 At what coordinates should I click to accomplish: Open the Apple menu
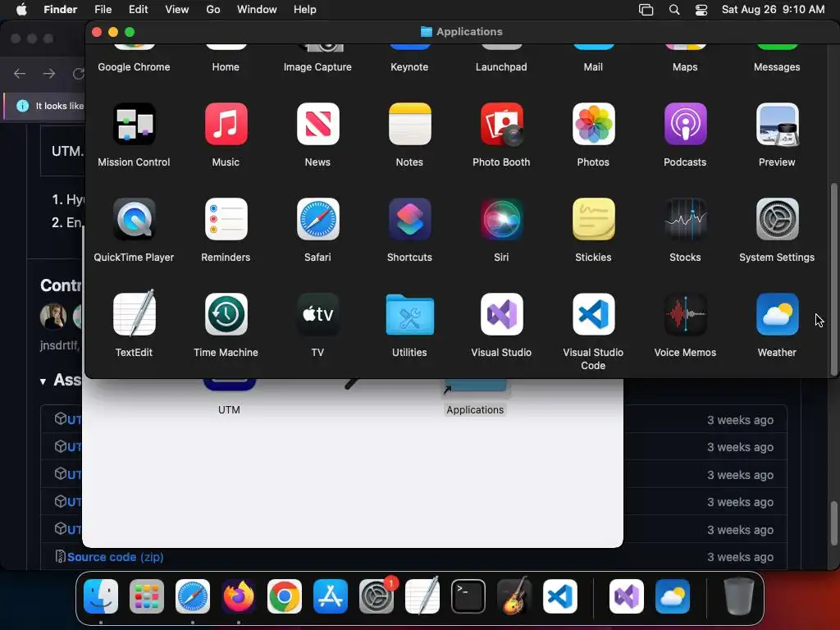point(21,10)
